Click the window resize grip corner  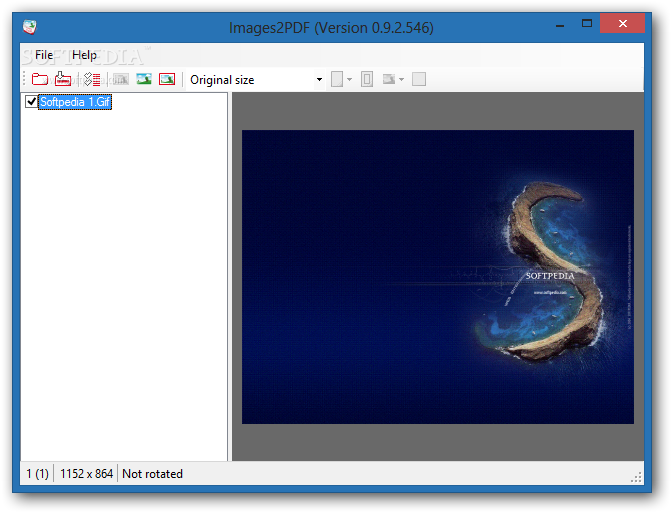click(636, 477)
